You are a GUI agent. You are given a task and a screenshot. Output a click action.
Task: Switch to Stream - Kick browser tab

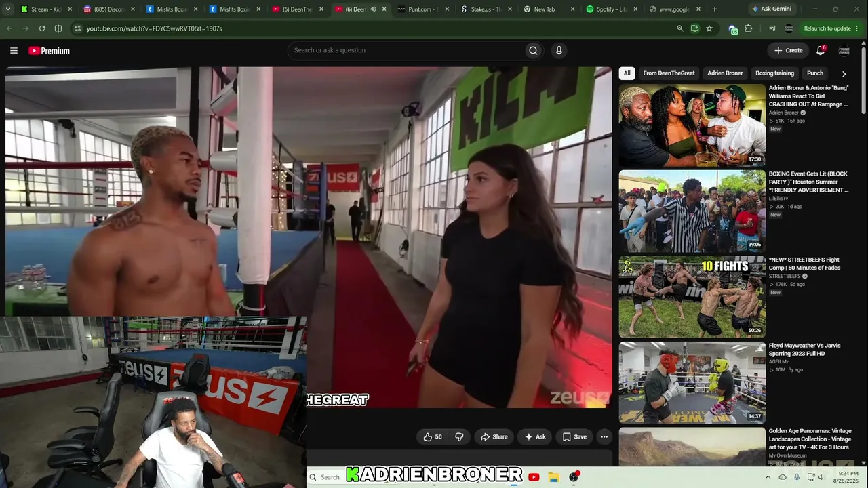pyautogui.click(x=45, y=9)
